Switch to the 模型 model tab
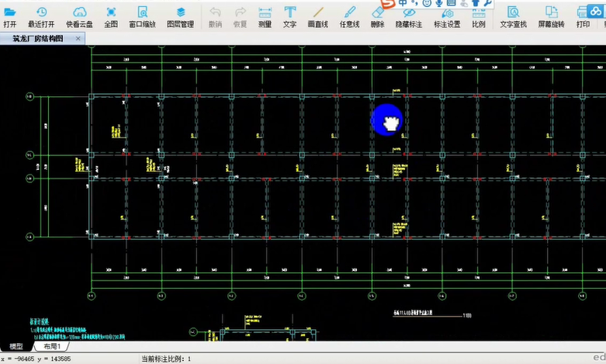Image resolution: width=606 pixels, height=364 pixels. (x=16, y=347)
